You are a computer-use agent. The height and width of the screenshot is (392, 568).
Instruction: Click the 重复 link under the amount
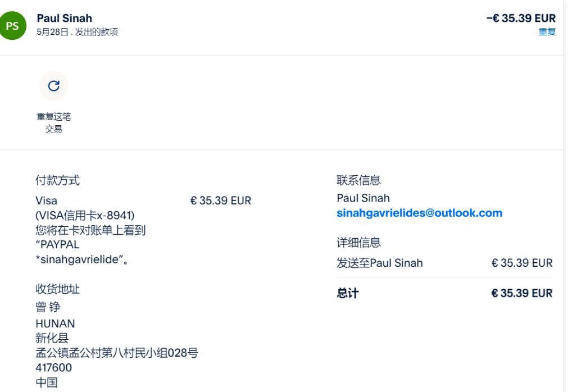pos(547,32)
